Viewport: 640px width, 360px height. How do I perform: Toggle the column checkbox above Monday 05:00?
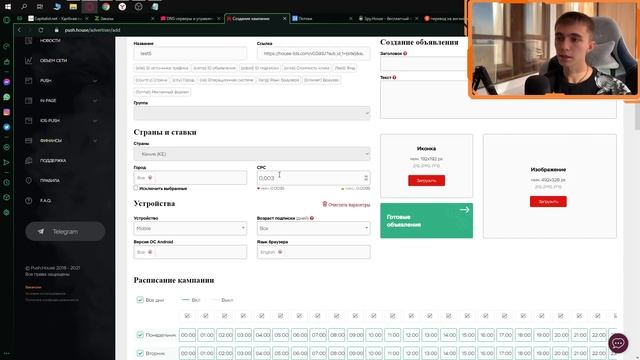(x=280, y=316)
